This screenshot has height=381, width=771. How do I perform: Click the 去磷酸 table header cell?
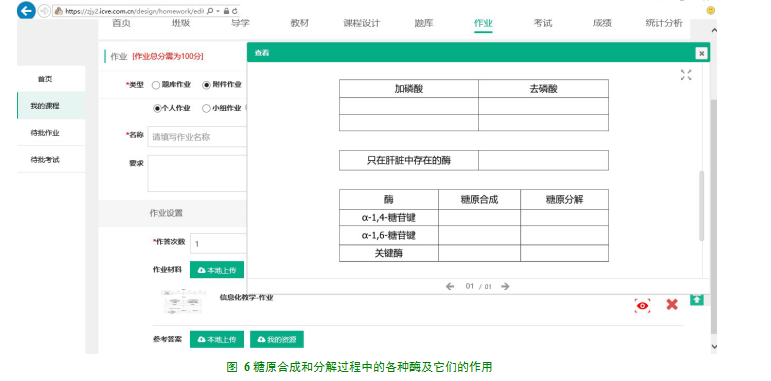click(543, 89)
